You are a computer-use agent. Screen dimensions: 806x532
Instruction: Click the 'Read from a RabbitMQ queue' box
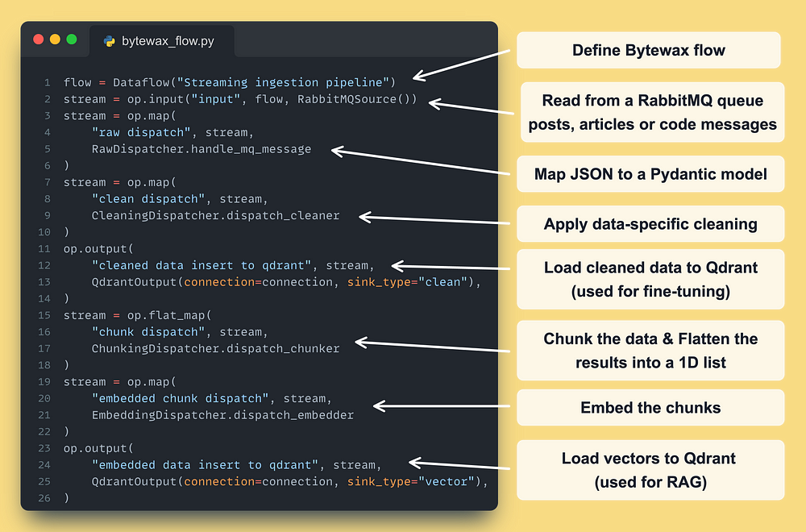click(x=652, y=112)
